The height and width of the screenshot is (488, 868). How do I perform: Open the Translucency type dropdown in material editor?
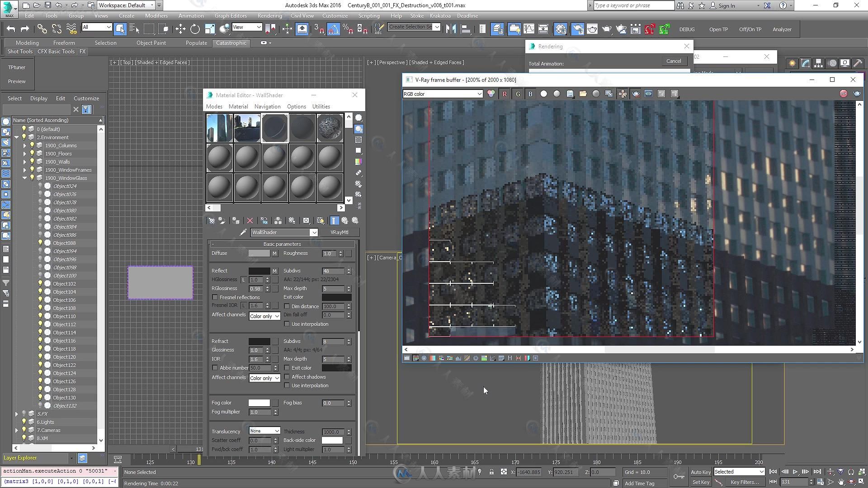(264, 431)
